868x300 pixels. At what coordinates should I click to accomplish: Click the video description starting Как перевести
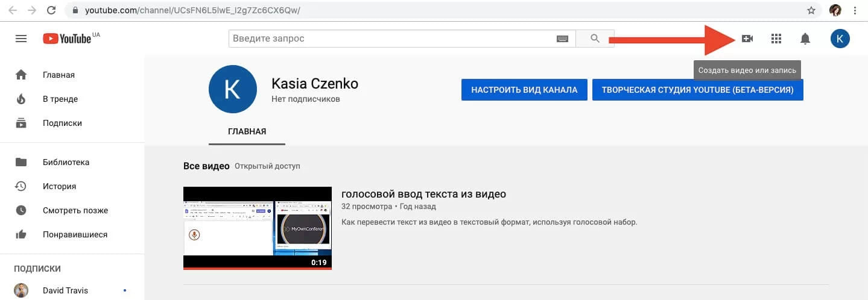pyautogui.click(x=489, y=222)
